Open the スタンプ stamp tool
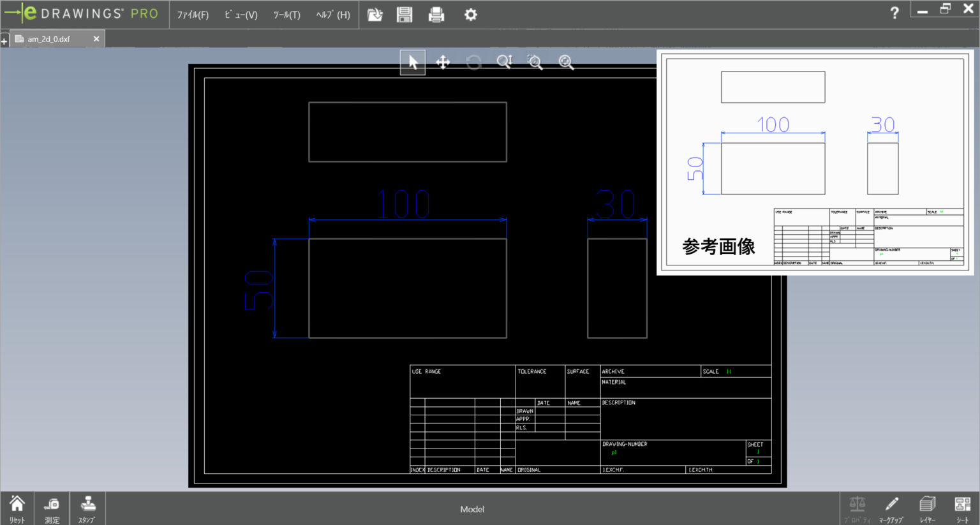Screen dimensions: 980x525 pos(87,507)
